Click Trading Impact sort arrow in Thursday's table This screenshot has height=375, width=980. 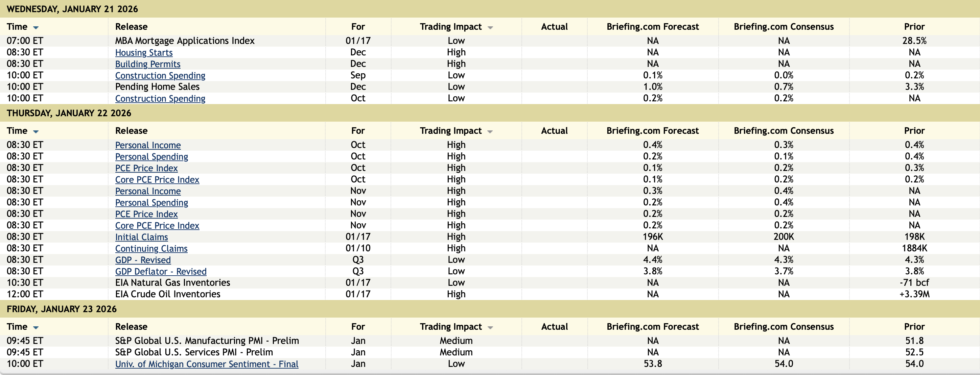(490, 131)
